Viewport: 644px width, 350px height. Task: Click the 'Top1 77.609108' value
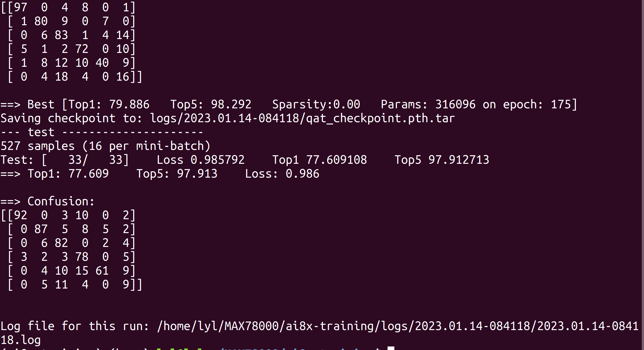click(x=320, y=160)
